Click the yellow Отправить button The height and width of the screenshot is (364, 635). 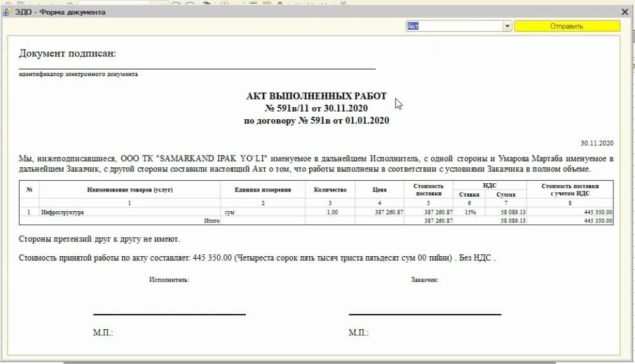point(567,26)
